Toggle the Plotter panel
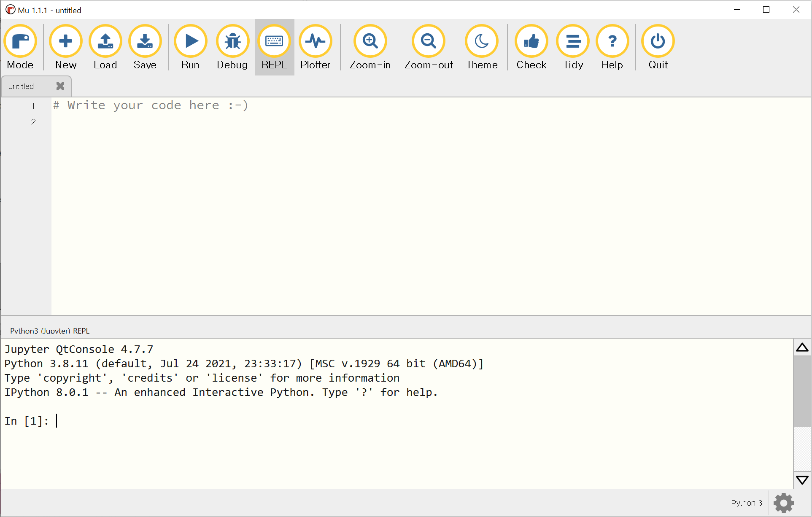The width and height of the screenshot is (812, 517). tap(316, 41)
